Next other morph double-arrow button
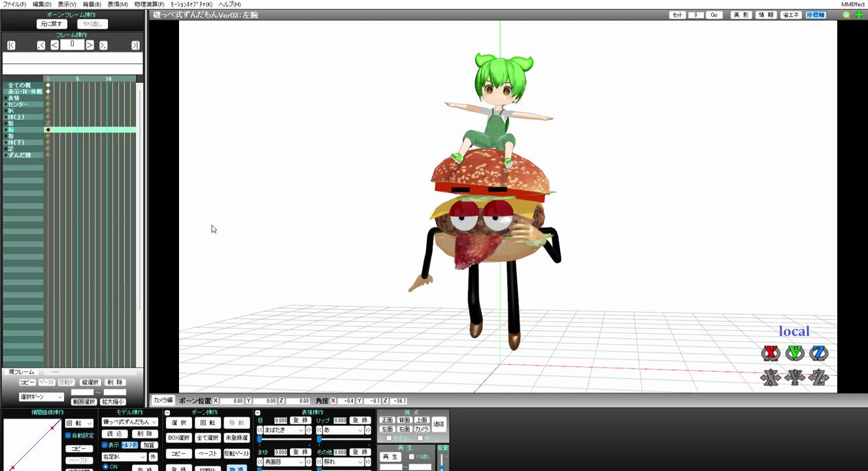This screenshot has height=471, width=868. click(x=368, y=462)
